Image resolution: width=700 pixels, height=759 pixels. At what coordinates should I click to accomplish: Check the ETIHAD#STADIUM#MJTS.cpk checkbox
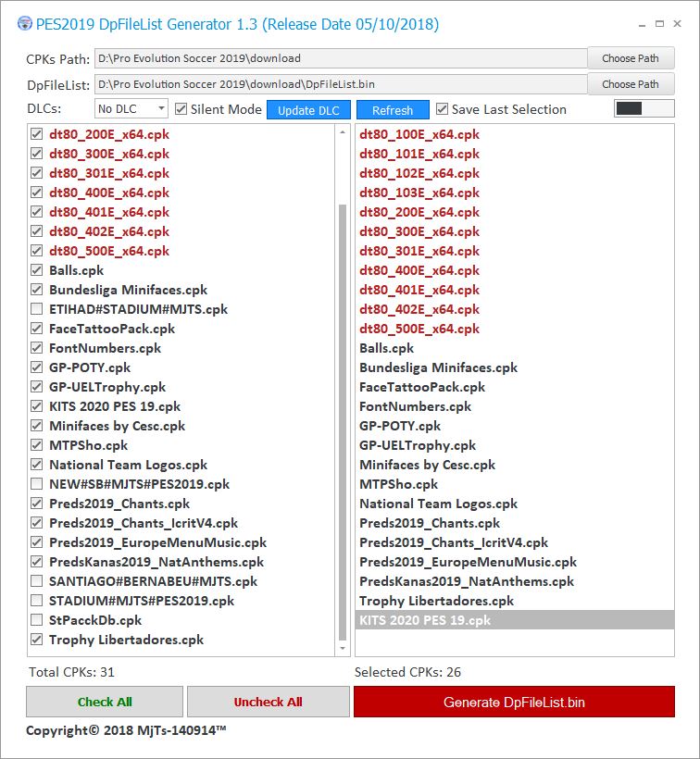pyautogui.click(x=37, y=309)
